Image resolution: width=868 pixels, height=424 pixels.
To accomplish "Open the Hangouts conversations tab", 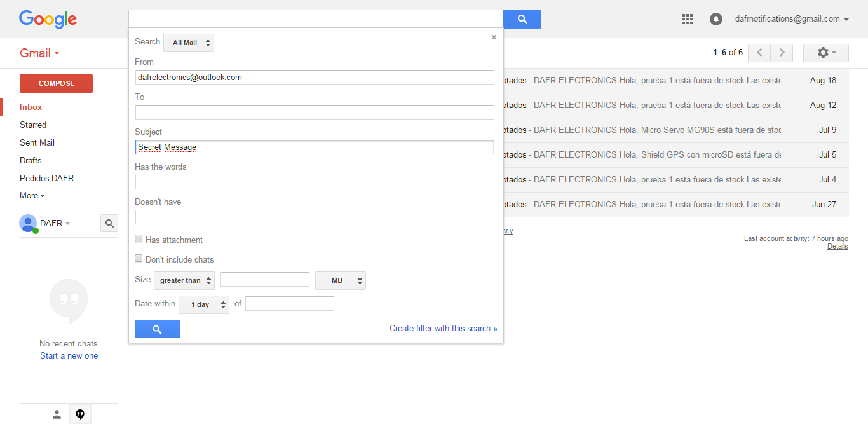I will point(80,414).
